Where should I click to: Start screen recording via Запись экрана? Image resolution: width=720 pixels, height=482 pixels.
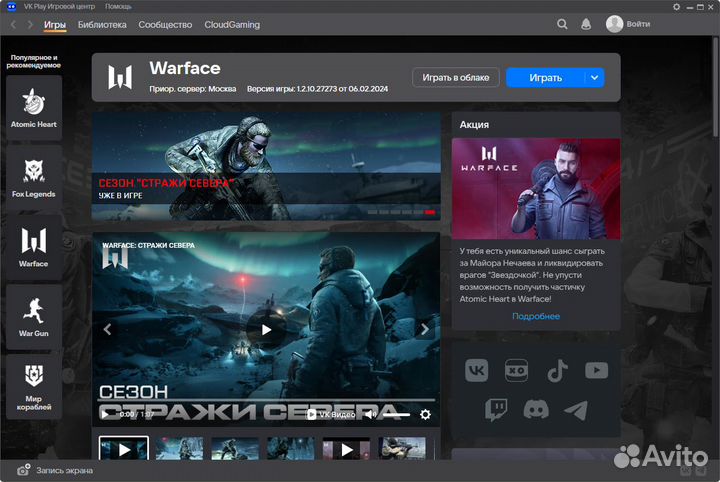point(56,469)
